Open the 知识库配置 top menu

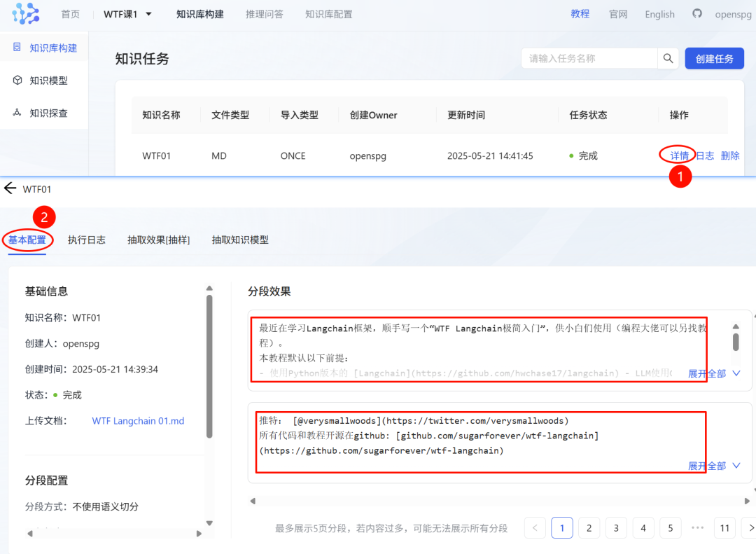[x=329, y=14]
